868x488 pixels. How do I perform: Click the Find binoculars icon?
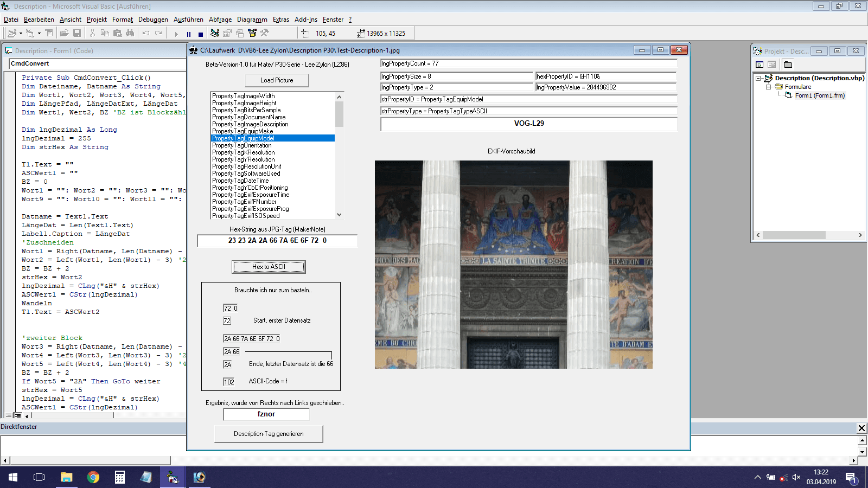click(x=130, y=33)
